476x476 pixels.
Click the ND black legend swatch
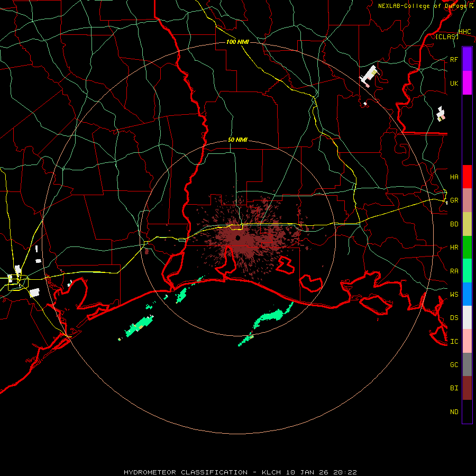[467, 411]
